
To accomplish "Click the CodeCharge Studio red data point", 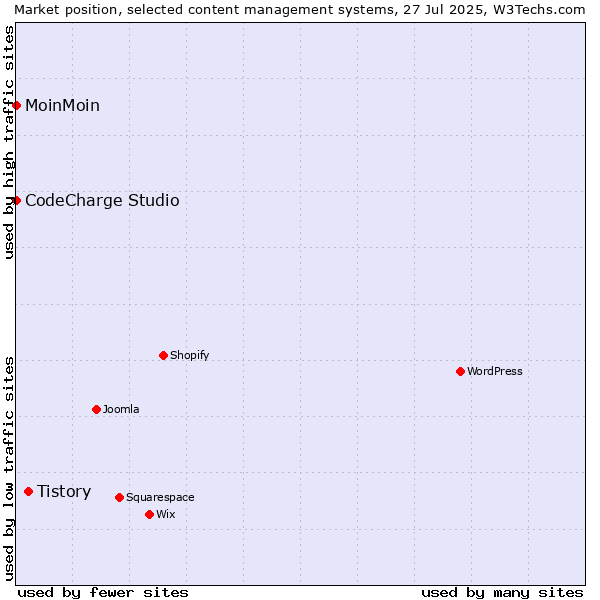I will 16,201.
